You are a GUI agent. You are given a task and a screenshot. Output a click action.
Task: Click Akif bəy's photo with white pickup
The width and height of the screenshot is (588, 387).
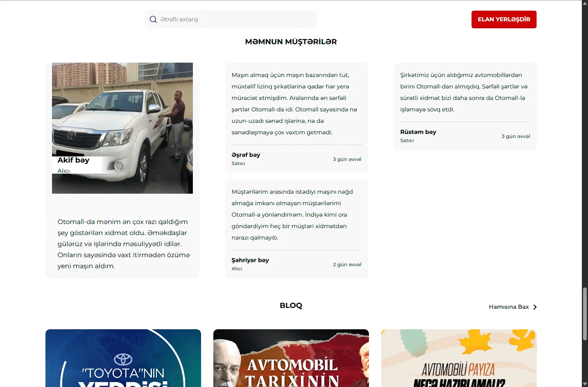[122, 128]
